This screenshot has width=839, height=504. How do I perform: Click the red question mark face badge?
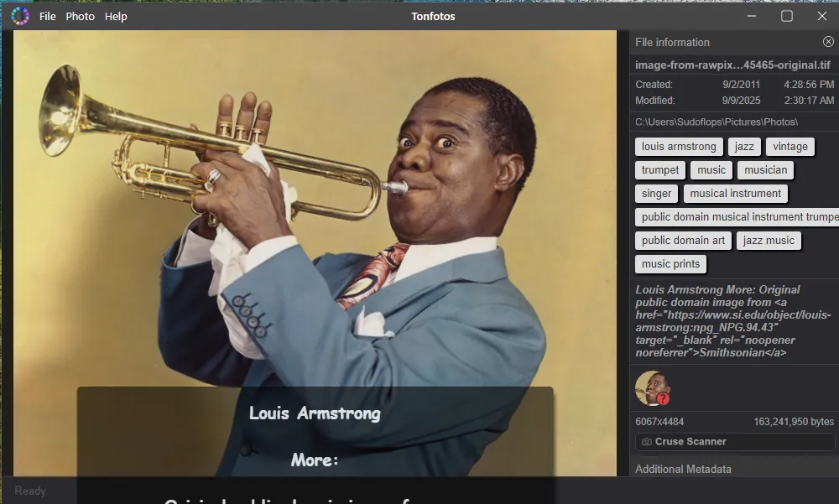point(663,399)
